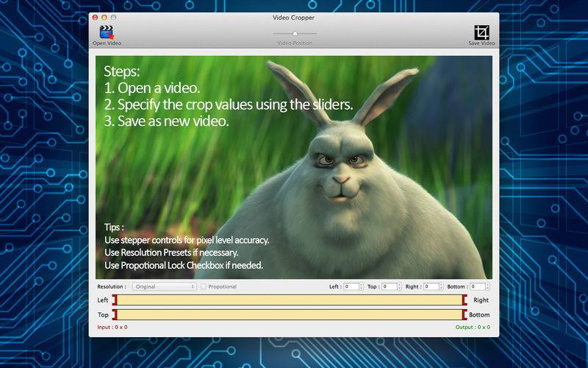Click the Bottom crop value field
This screenshot has width=588, height=368.
point(477,286)
